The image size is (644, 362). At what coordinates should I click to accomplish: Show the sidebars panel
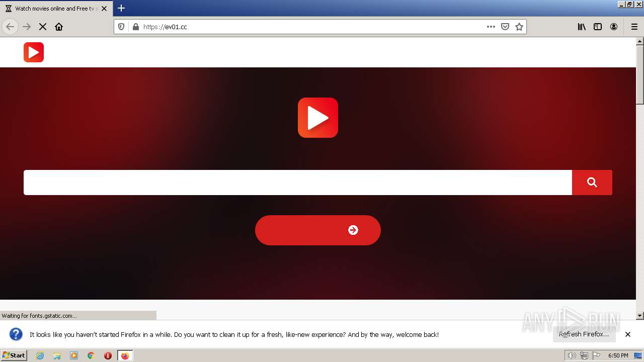[x=598, y=27]
